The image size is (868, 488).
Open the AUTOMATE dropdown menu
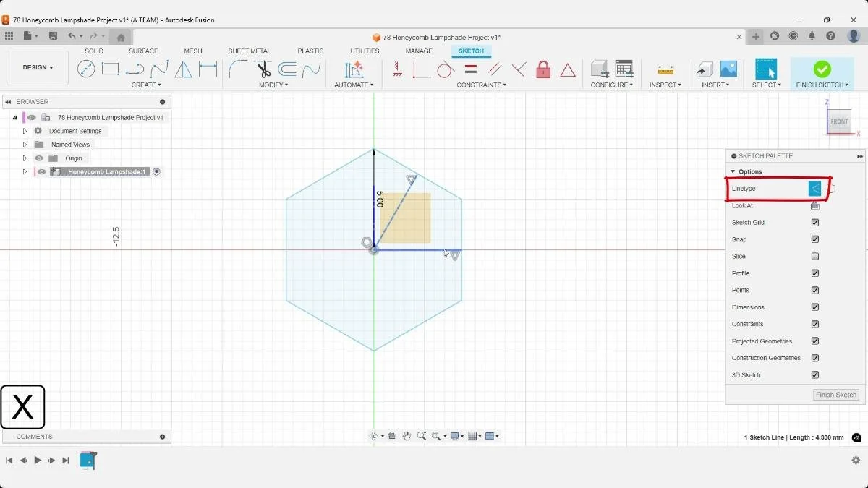[354, 85]
